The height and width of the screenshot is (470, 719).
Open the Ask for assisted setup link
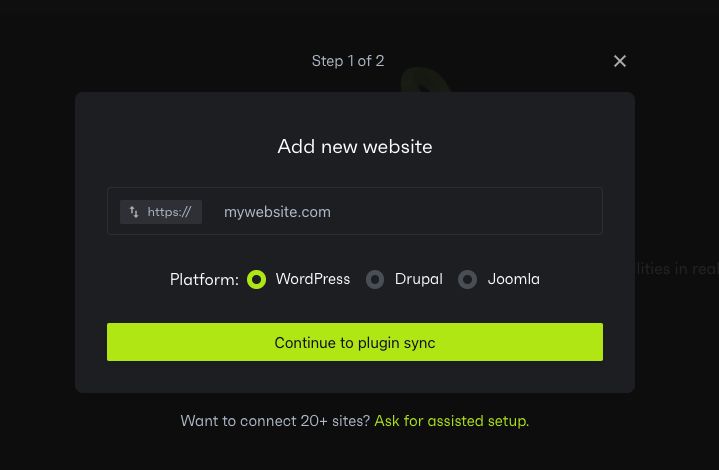point(452,421)
